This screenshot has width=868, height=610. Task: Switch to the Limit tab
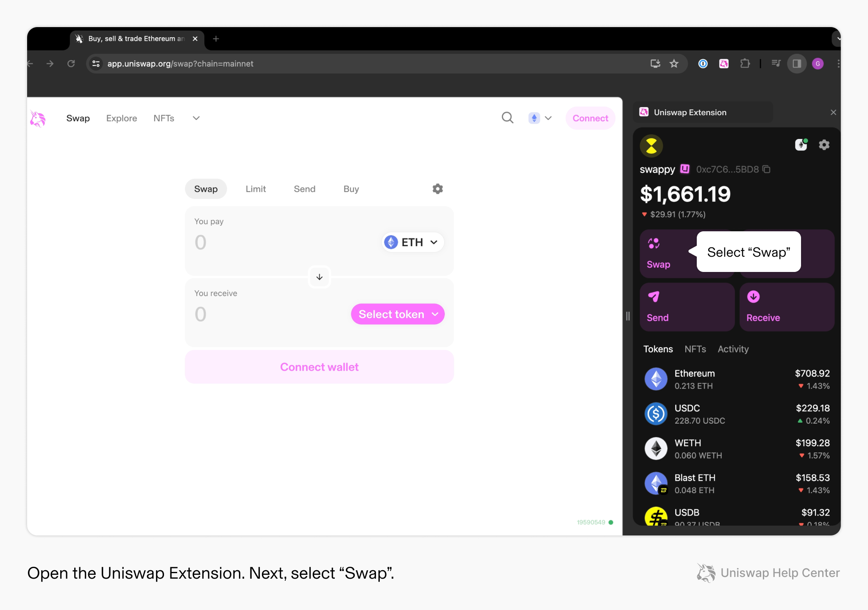(255, 189)
